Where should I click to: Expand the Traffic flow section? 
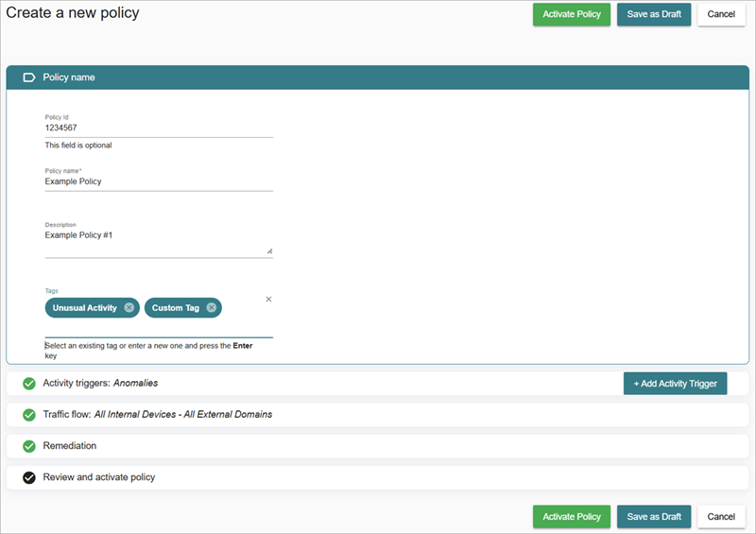[377, 415]
